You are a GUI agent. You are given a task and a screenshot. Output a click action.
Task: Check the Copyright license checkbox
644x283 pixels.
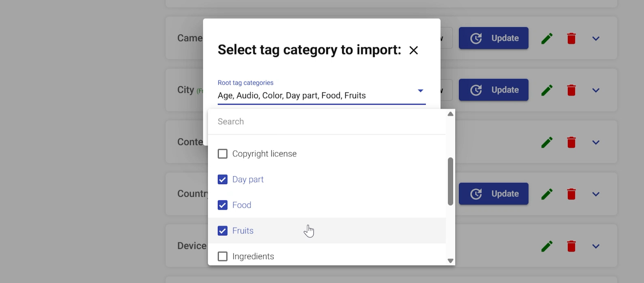pyautogui.click(x=222, y=154)
